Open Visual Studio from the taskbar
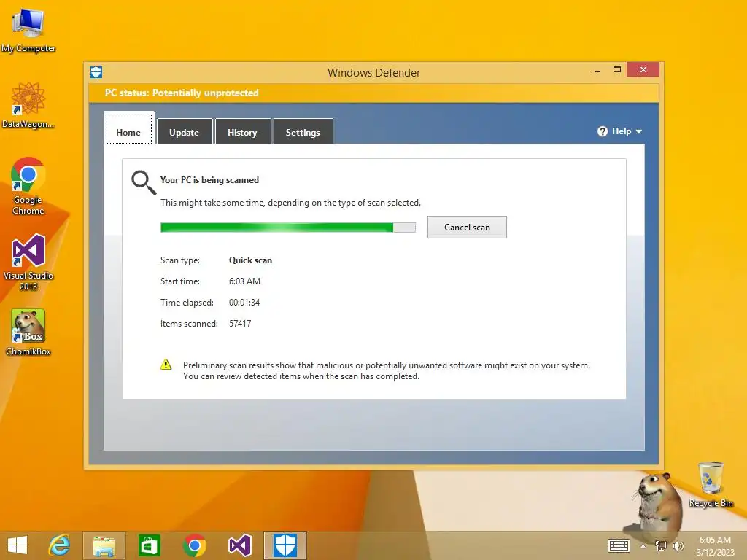Image resolution: width=747 pixels, height=560 pixels. click(x=239, y=545)
